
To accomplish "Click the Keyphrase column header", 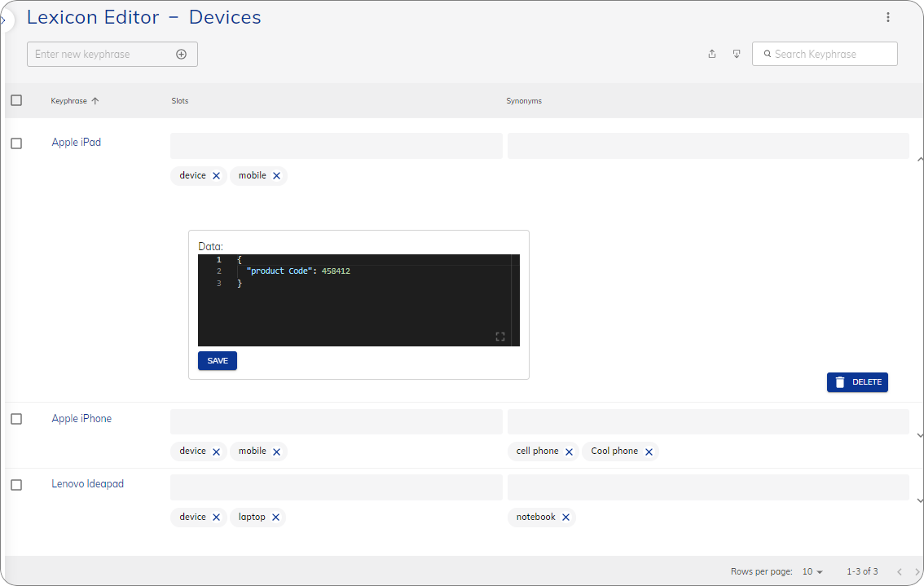I will coord(69,101).
